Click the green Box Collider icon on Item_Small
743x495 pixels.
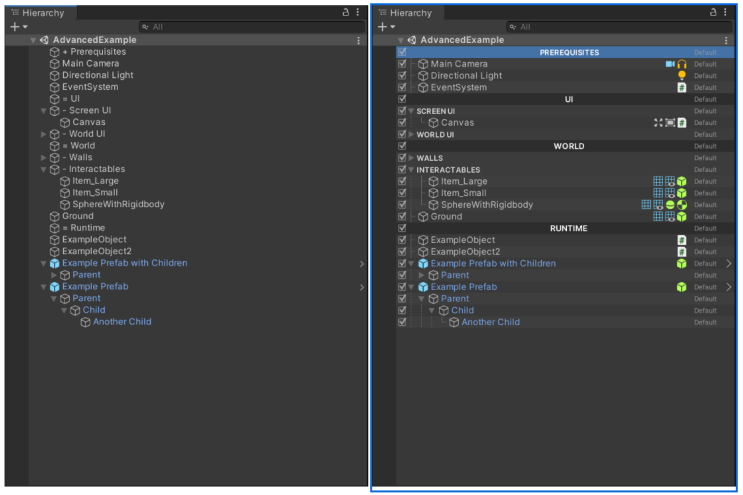pos(682,193)
